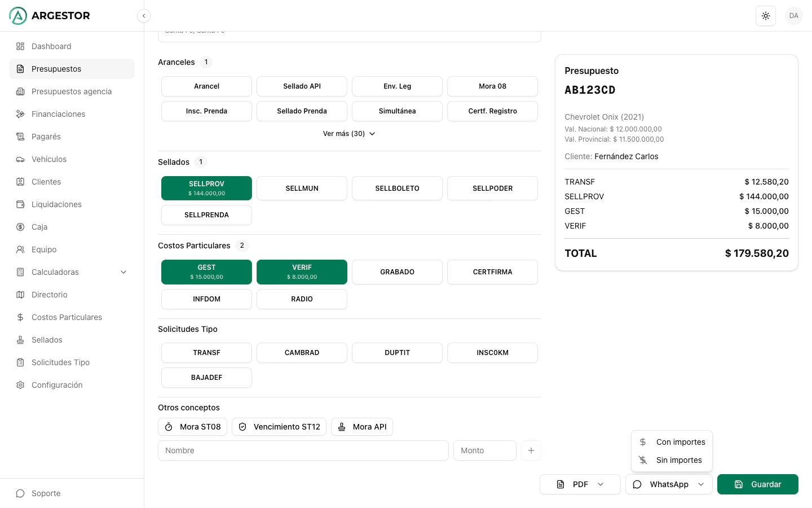Click the Liquidaciones wallet icon

20,204
